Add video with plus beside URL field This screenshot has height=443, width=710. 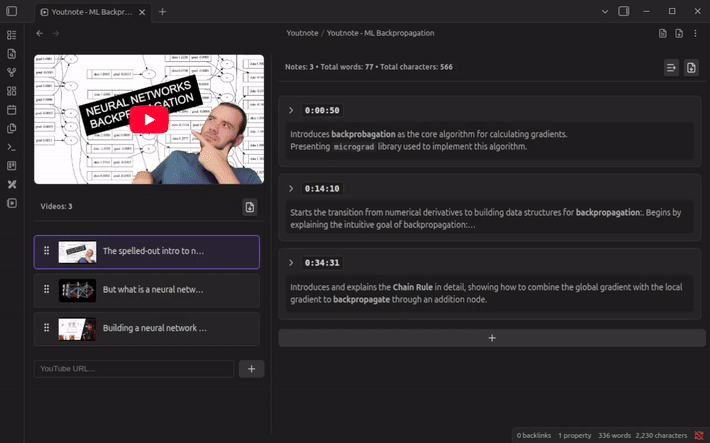pyautogui.click(x=251, y=369)
